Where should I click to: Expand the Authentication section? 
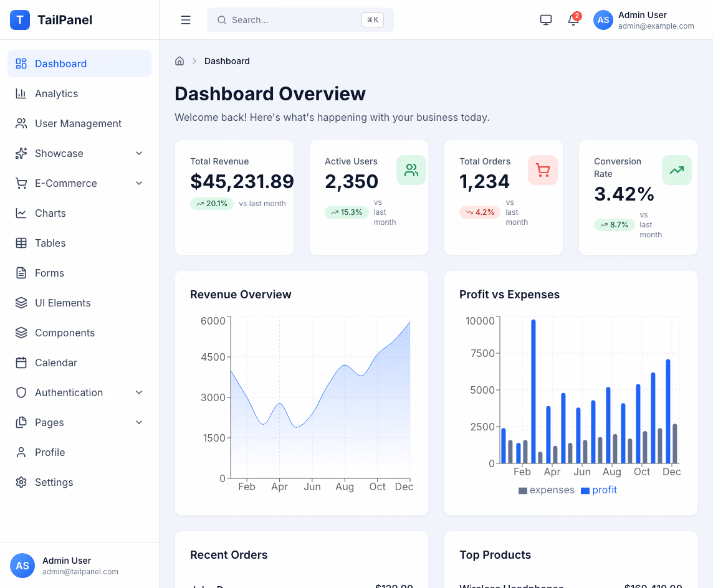(69, 392)
